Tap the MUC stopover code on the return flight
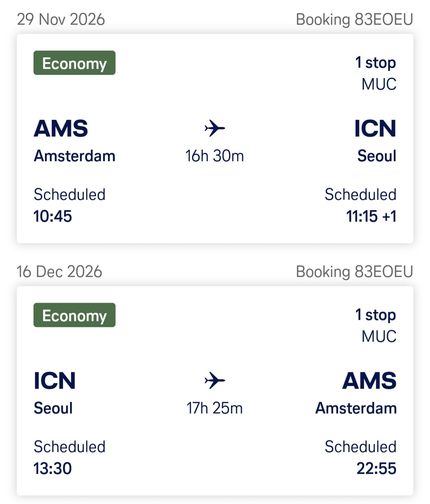Screen dimensions: 430x504 tap(379, 336)
